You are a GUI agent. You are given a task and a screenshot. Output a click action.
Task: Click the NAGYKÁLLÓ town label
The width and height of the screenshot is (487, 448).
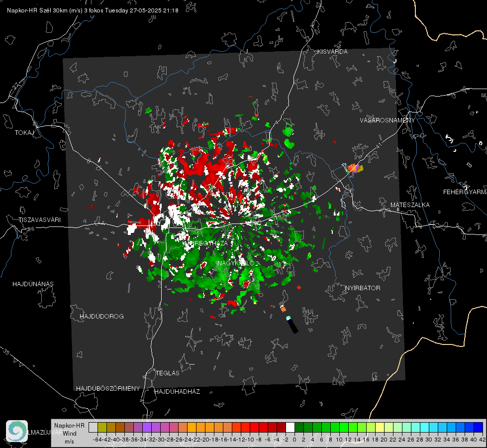236,263
